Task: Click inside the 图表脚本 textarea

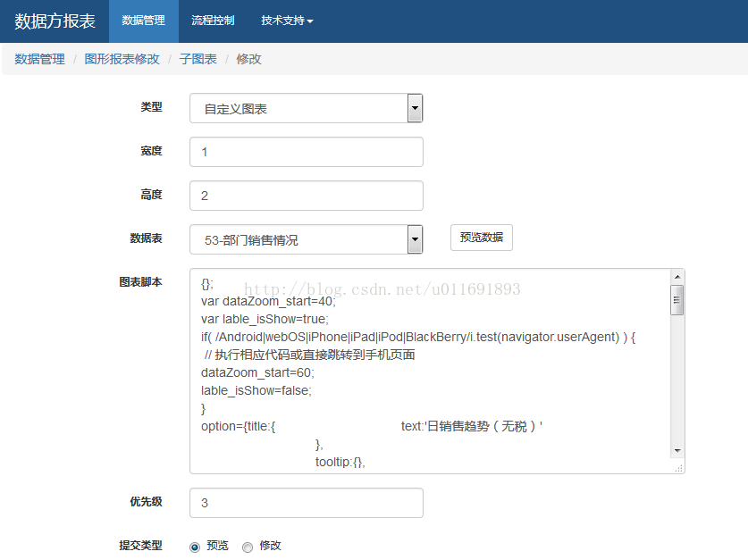Action: point(437,372)
